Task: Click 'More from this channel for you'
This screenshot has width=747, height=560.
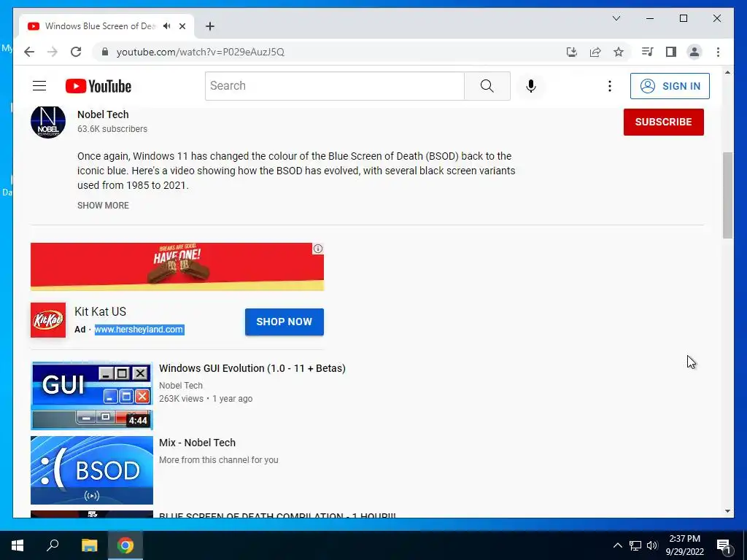Action: pos(219,460)
